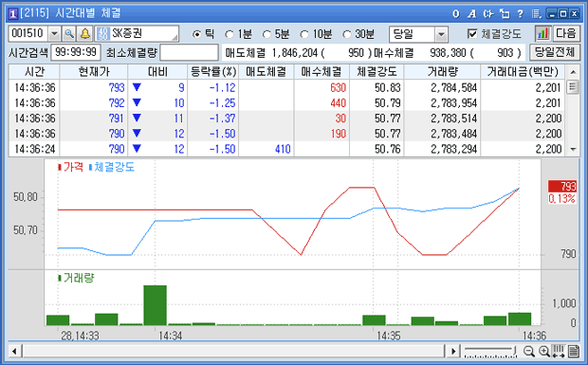
Task: Click the chart scrollbar left arrow
Action: (x=14, y=352)
